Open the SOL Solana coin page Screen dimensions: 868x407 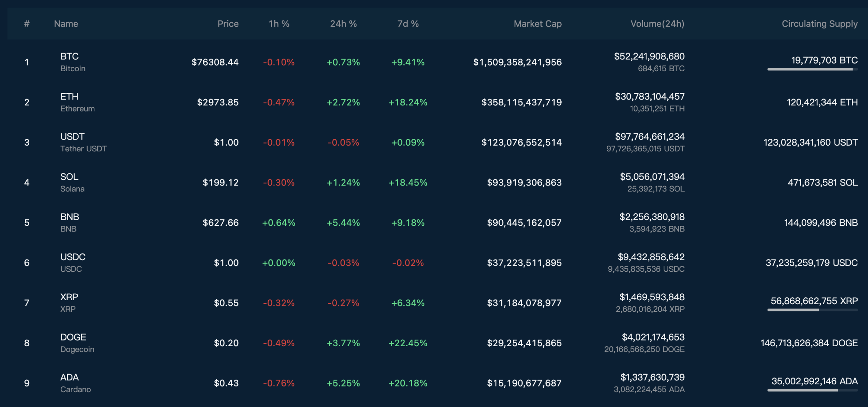(73, 183)
